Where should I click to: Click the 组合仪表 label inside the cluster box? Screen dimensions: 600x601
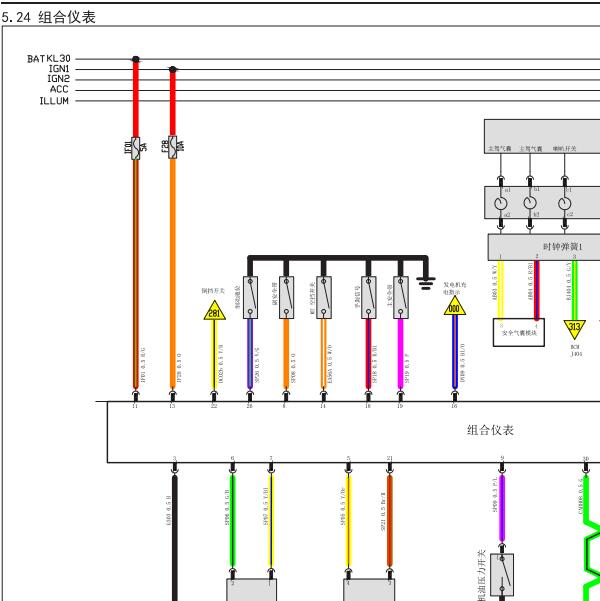pos(490,430)
